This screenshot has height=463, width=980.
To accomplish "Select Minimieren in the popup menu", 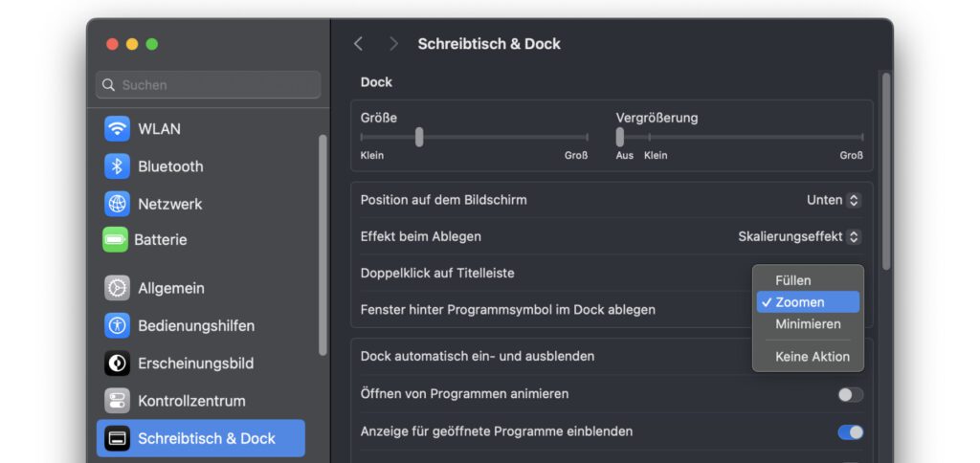I will point(808,324).
